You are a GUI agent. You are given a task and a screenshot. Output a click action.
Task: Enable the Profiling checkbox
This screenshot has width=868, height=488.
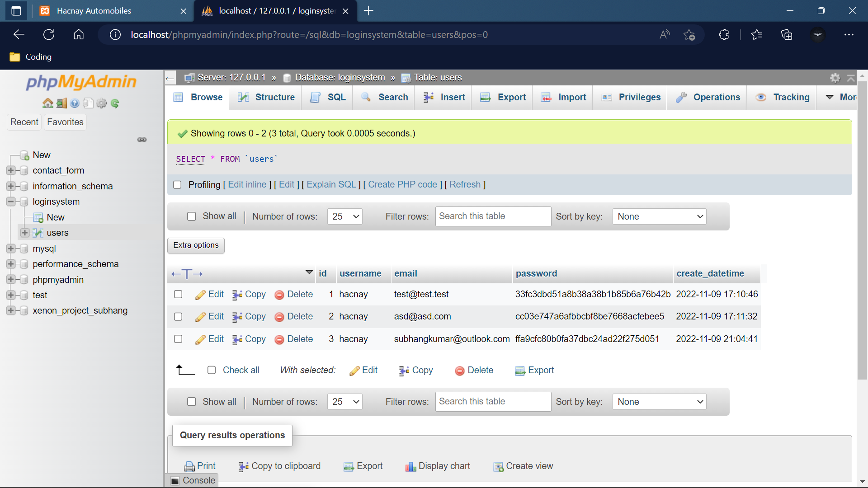[x=177, y=185]
